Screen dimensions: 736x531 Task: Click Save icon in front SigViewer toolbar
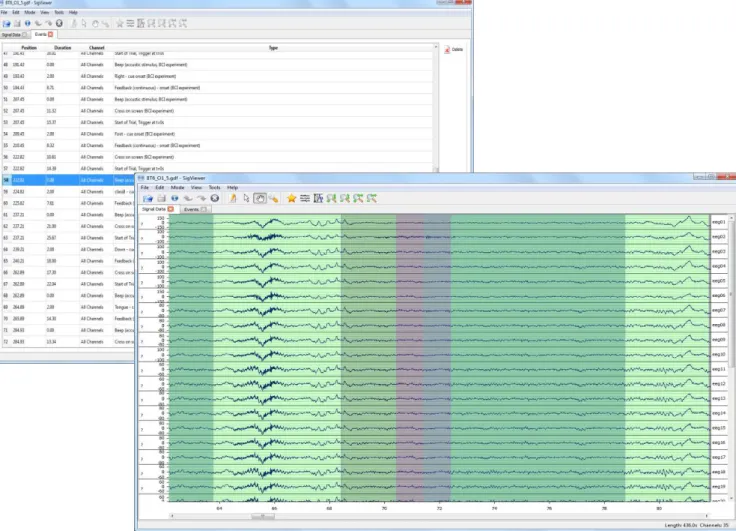[x=161, y=199]
